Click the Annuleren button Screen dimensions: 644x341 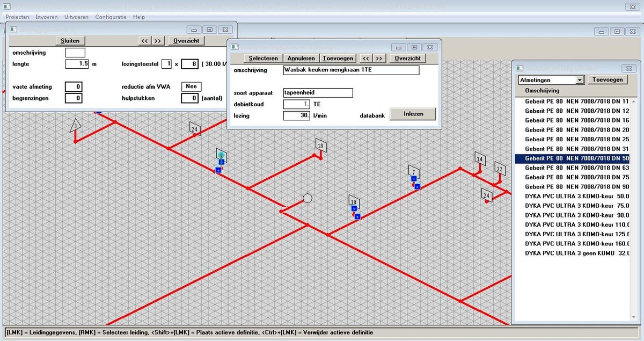pyautogui.click(x=301, y=58)
